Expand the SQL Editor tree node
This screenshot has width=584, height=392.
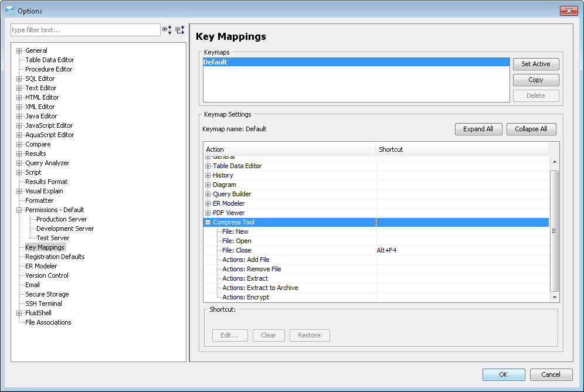pos(19,79)
